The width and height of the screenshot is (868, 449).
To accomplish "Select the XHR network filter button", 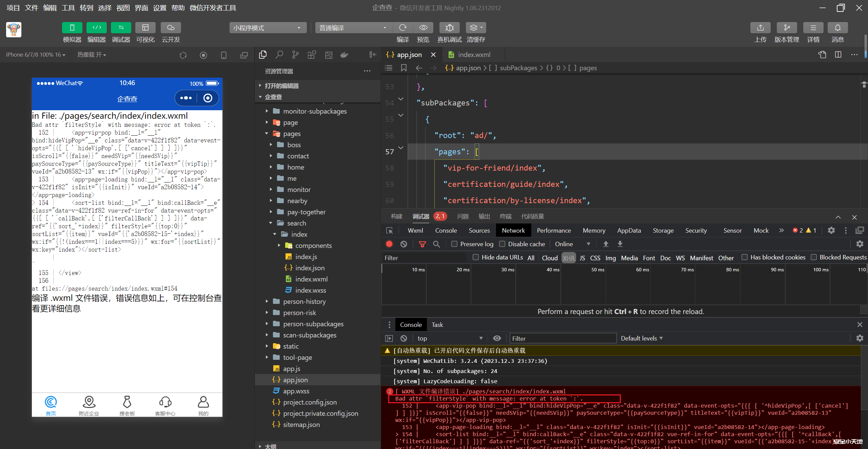I will 568,258.
